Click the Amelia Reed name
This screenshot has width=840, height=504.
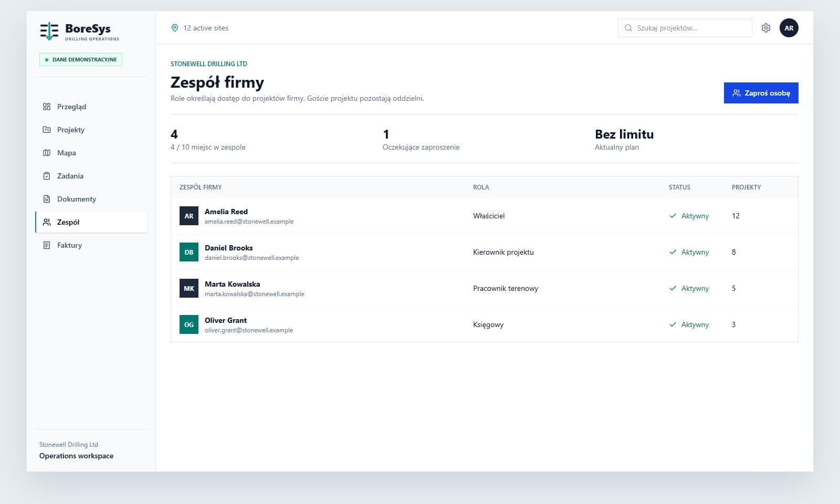point(226,212)
